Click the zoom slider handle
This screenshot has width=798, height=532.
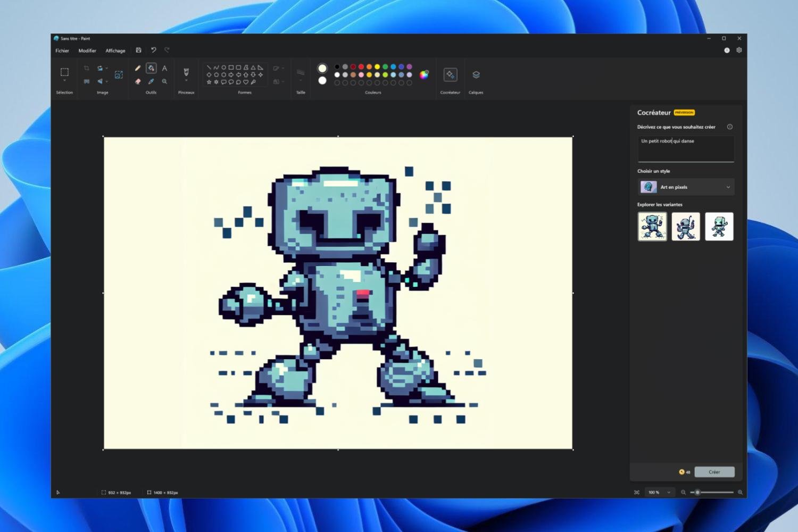pos(697,492)
